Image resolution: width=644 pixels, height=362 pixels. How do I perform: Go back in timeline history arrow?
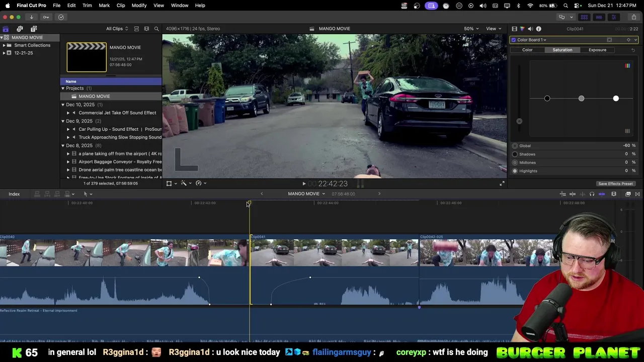(x=262, y=194)
